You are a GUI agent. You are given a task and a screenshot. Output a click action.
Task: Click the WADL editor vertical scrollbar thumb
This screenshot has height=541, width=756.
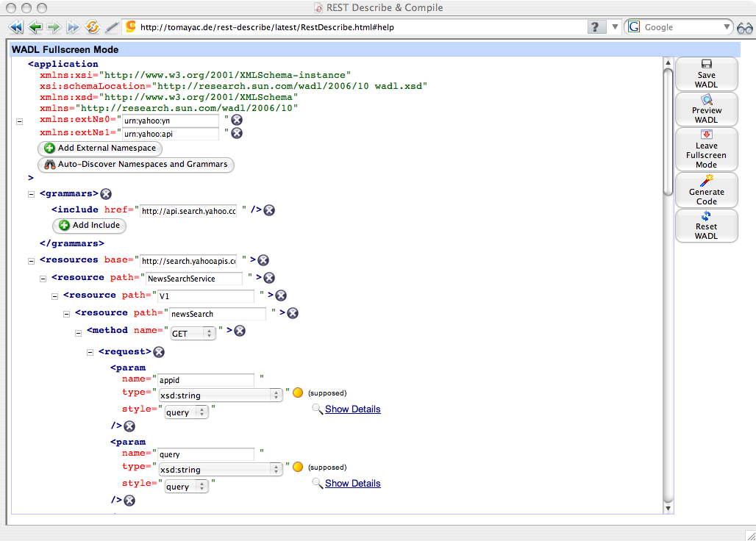tap(668, 132)
